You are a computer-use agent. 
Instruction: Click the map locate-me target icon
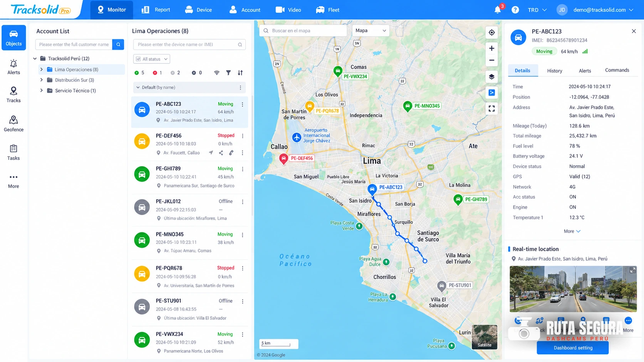491,33
